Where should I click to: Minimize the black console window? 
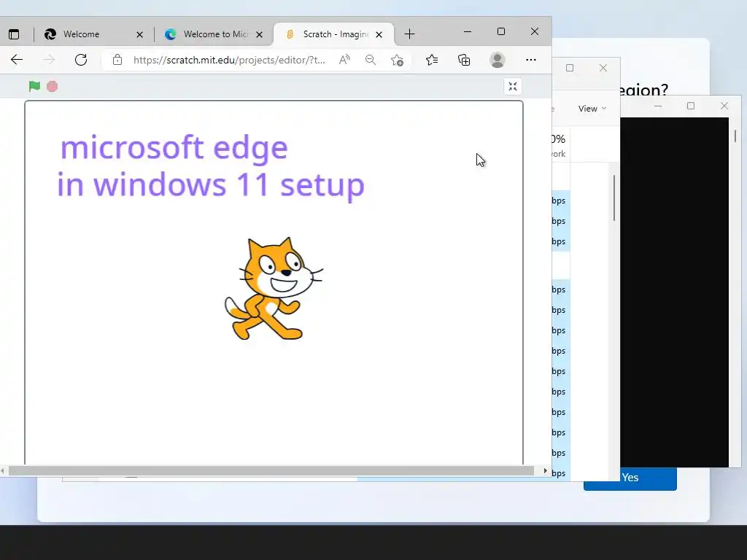(658, 106)
